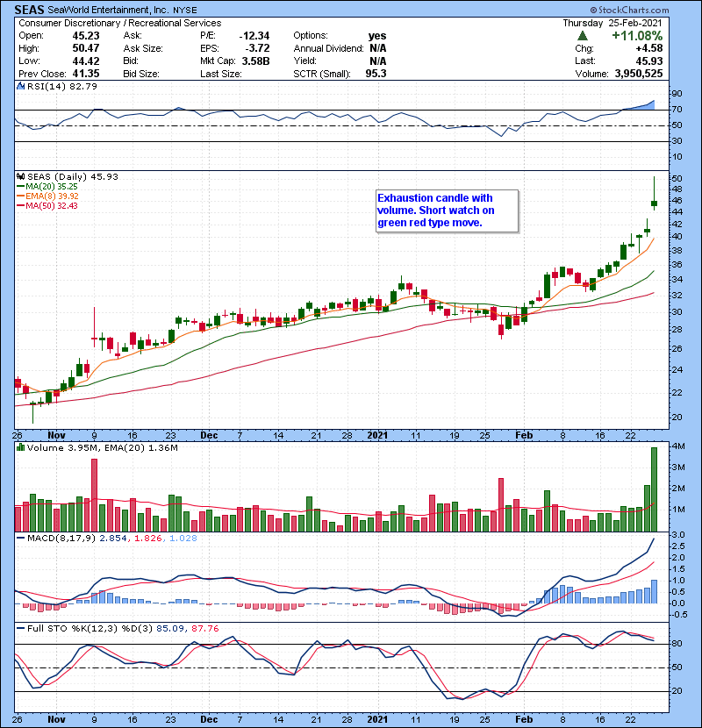Click the Exhaustion candle annotation box
This screenshot has width=702, height=728.
447,211
